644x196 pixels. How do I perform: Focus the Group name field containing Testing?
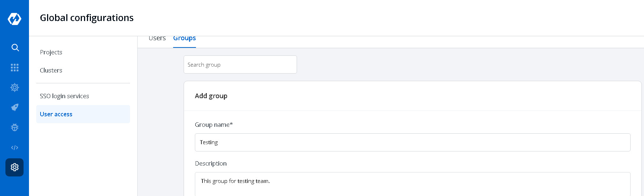(413, 142)
